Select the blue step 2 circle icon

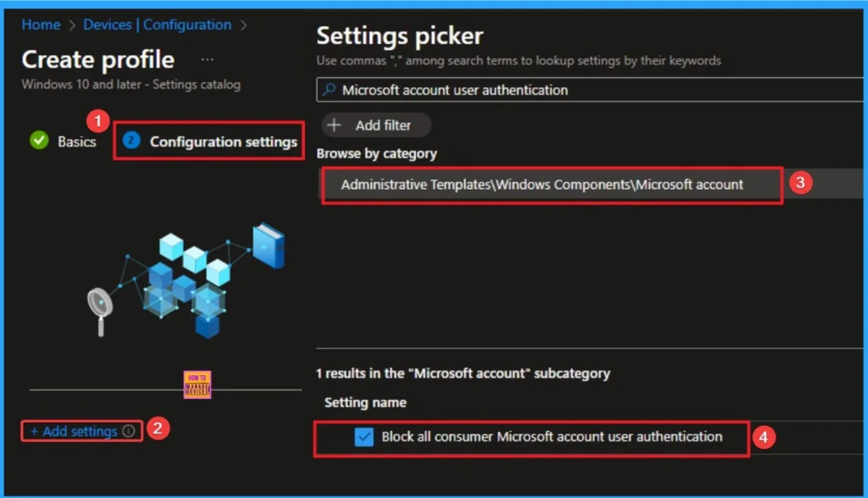(x=131, y=141)
